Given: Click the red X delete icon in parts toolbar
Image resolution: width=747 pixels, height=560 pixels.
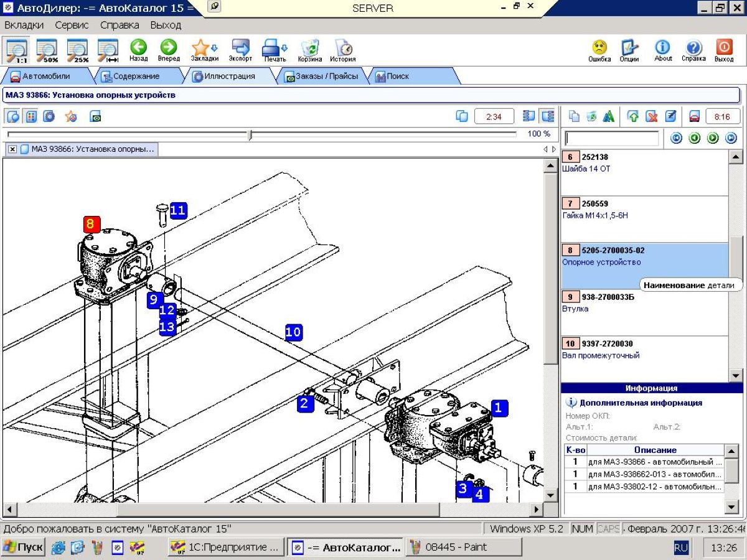Looking at the screenshot, I should pos(652,116).
